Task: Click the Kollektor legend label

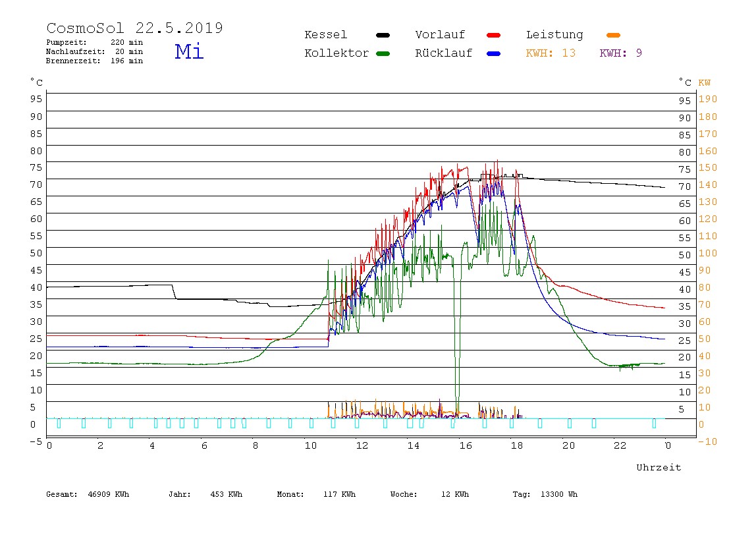Action: (x=337, y=53)
